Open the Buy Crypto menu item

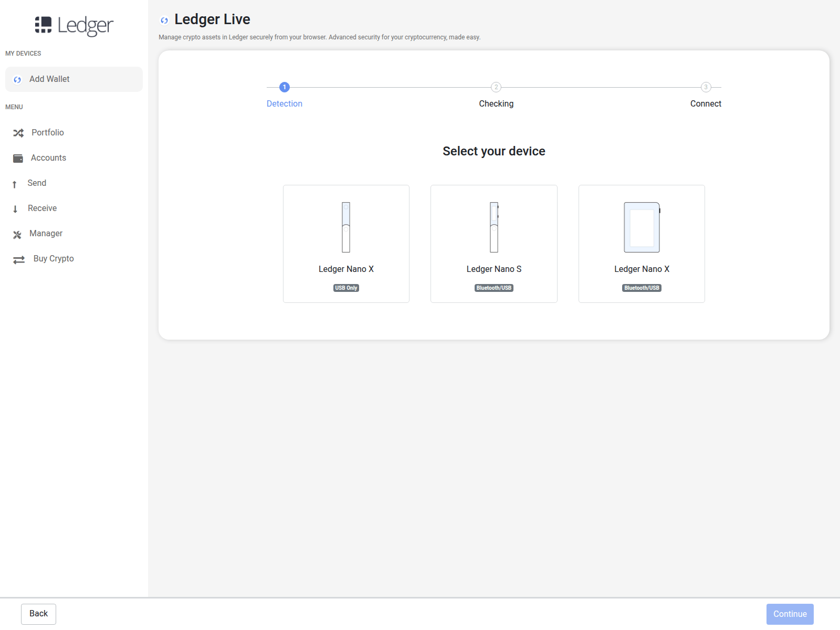(x=74, y=259)
